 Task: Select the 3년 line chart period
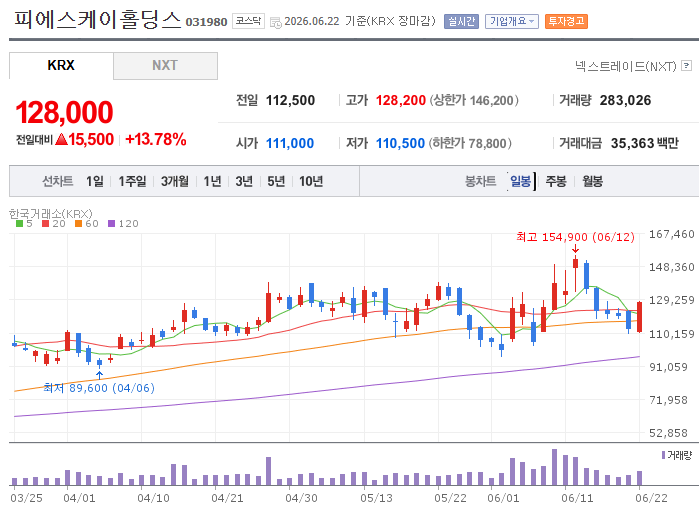coord(244,181)
